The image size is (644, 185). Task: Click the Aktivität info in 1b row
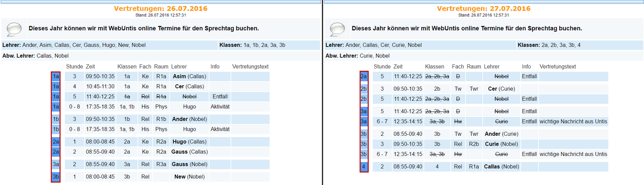click(220, 129)
